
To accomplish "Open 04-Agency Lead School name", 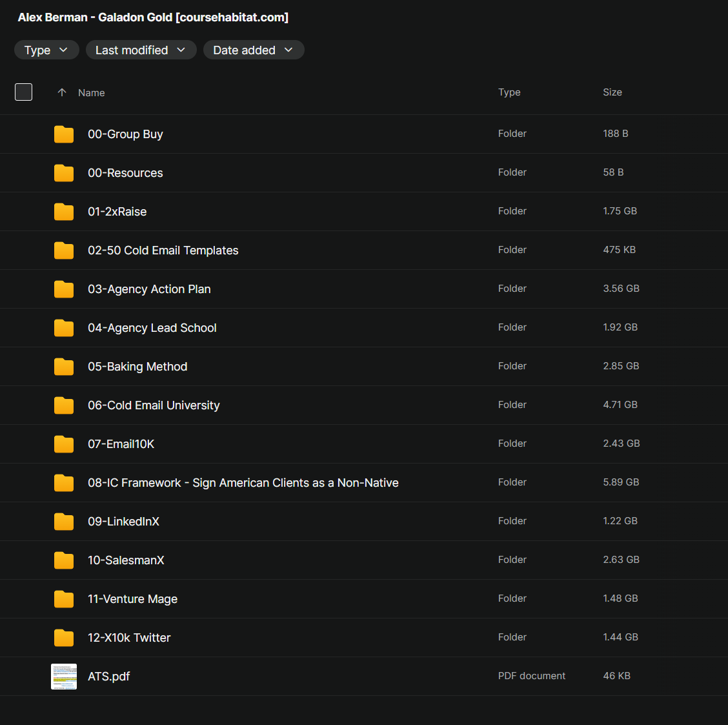I will click(x=152, y=328).
